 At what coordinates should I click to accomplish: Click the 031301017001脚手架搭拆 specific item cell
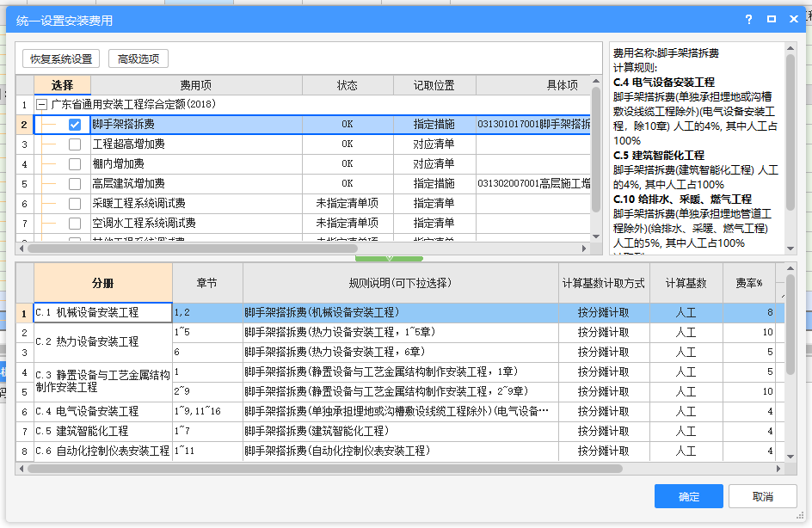533,124
